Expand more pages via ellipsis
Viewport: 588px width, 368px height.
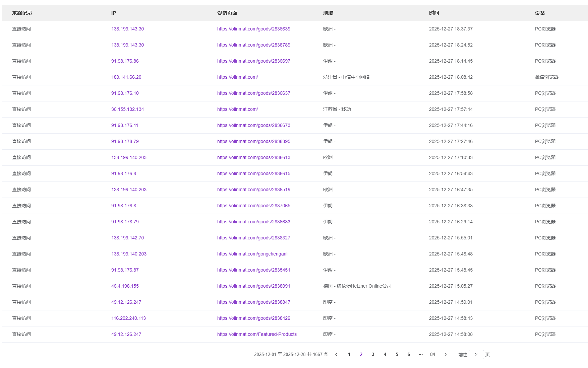(421, 354)
